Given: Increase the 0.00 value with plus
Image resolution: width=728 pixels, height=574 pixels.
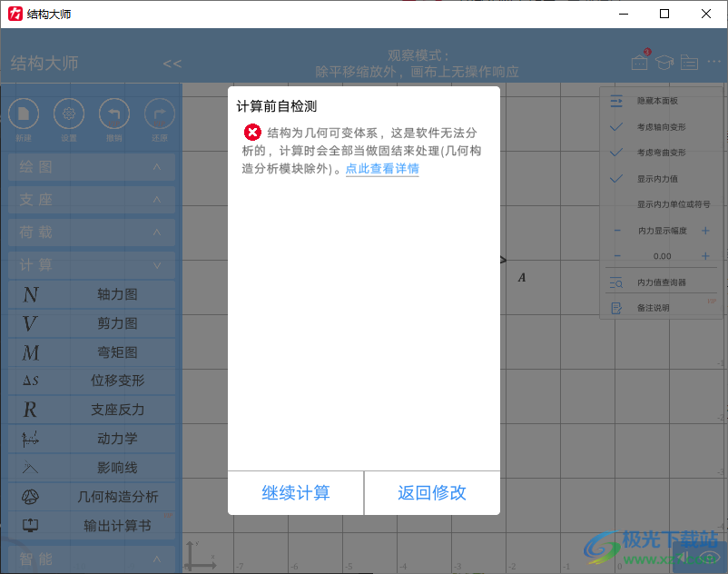Looking at the screenshot, I should [705, 256].
